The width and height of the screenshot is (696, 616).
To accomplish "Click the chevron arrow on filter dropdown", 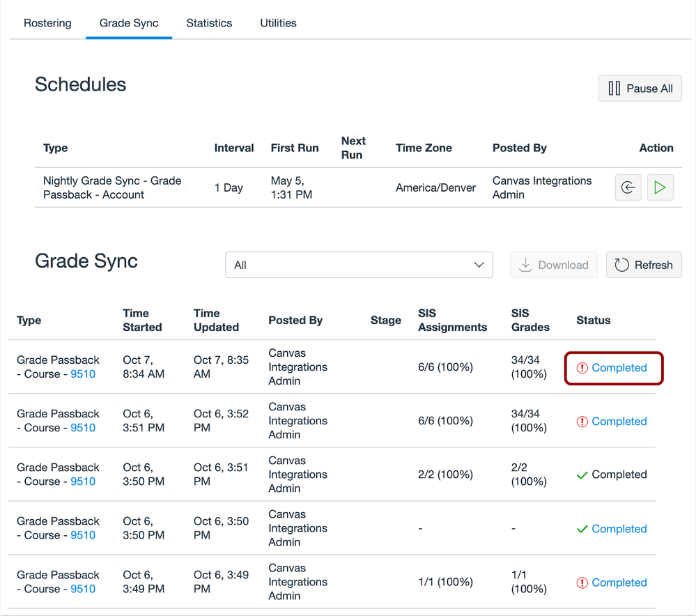I will point(479,265).
